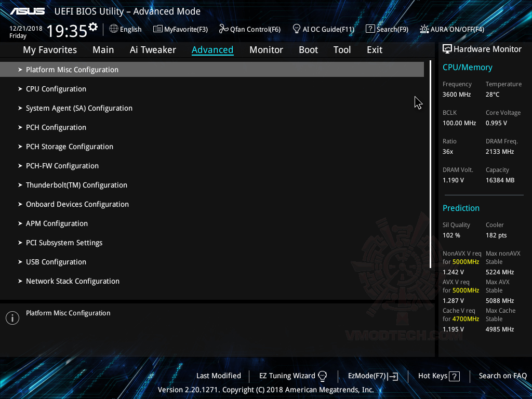Go to Ai Tweaker tab

[x=153, y=50]
